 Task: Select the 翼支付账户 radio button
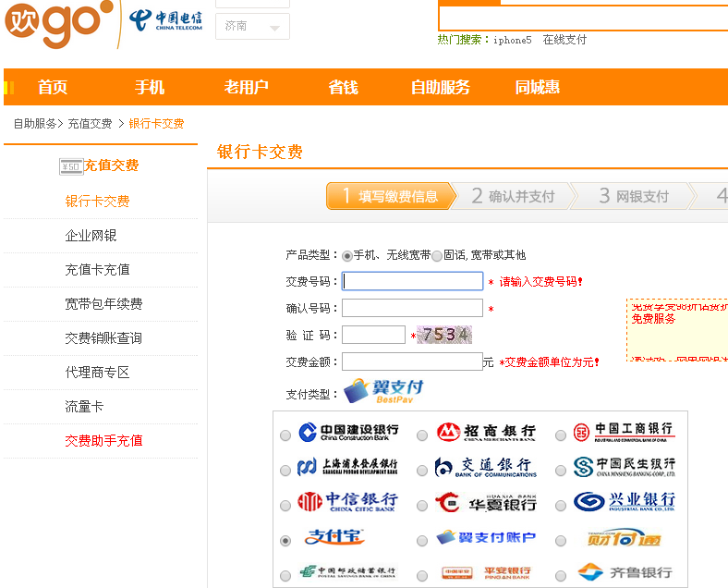(422, 541)
